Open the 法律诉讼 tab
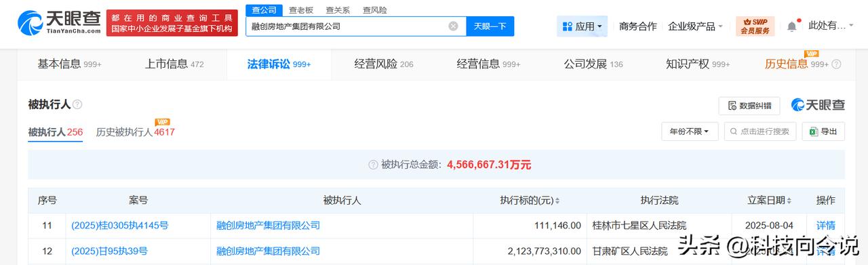The width and height of the screenshot is (868, 265). click(279, 64)
